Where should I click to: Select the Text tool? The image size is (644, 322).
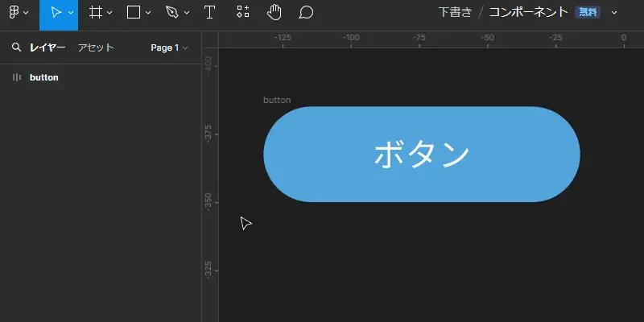209,12
